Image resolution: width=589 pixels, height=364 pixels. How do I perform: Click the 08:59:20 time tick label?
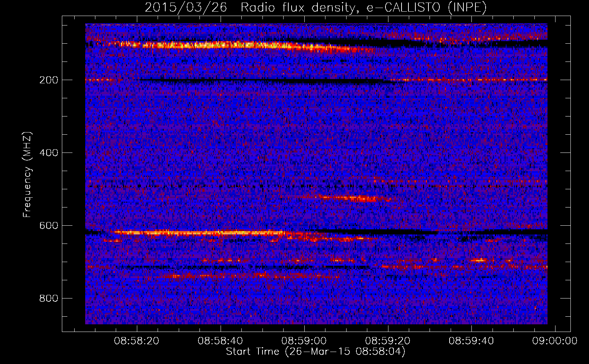388,341
